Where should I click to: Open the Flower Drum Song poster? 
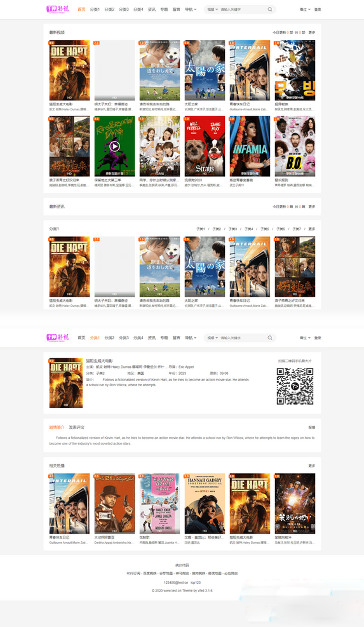[159, 503]
